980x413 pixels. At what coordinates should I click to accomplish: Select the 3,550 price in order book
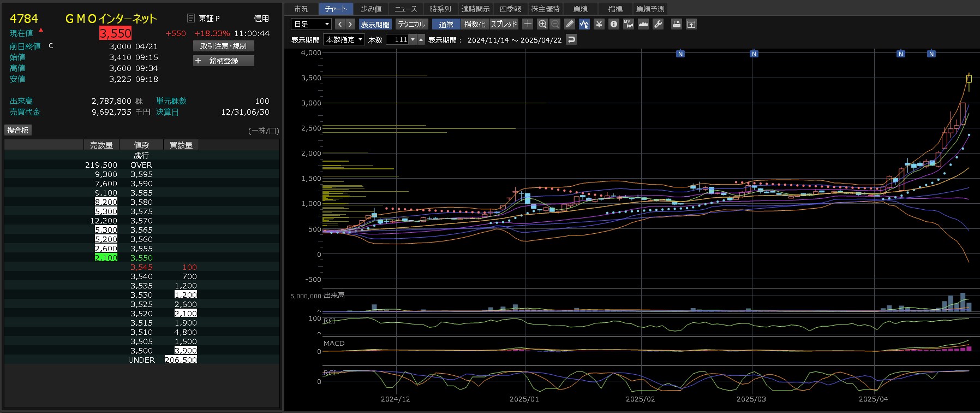click(x=141, y=258)
